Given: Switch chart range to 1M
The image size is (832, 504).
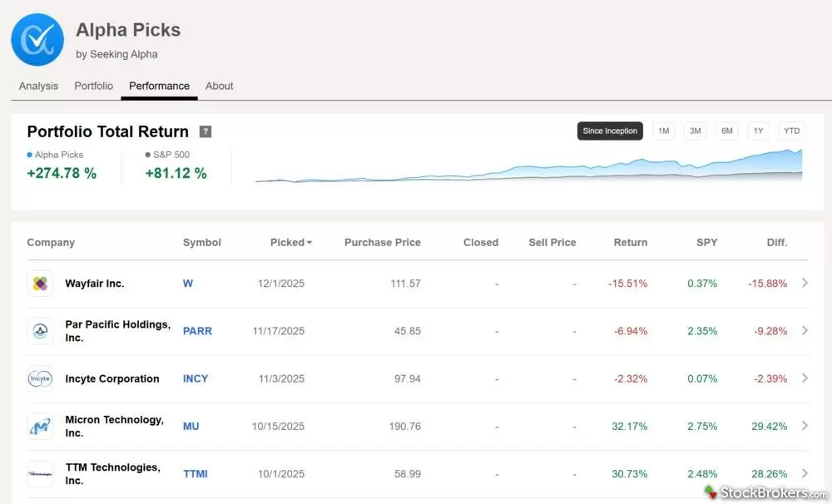Looking at the screenshot, I should (663, 131).
